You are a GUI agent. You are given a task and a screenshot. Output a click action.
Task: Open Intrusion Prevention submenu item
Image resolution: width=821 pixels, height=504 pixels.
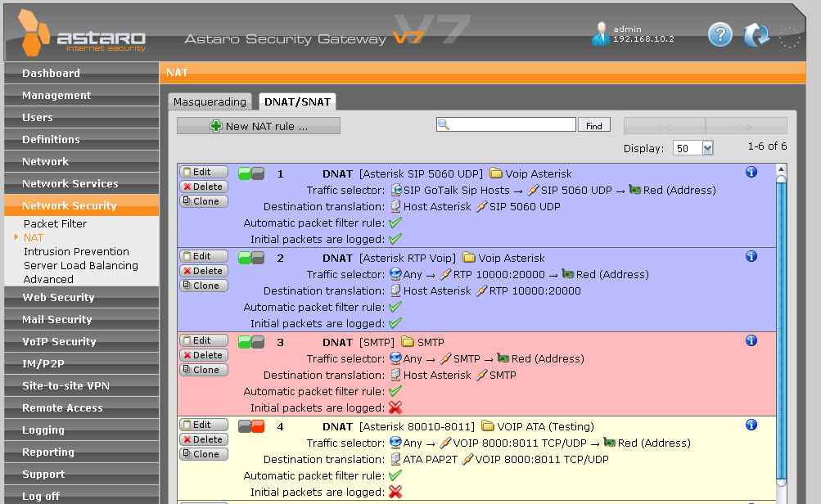(x=76, y=251)
